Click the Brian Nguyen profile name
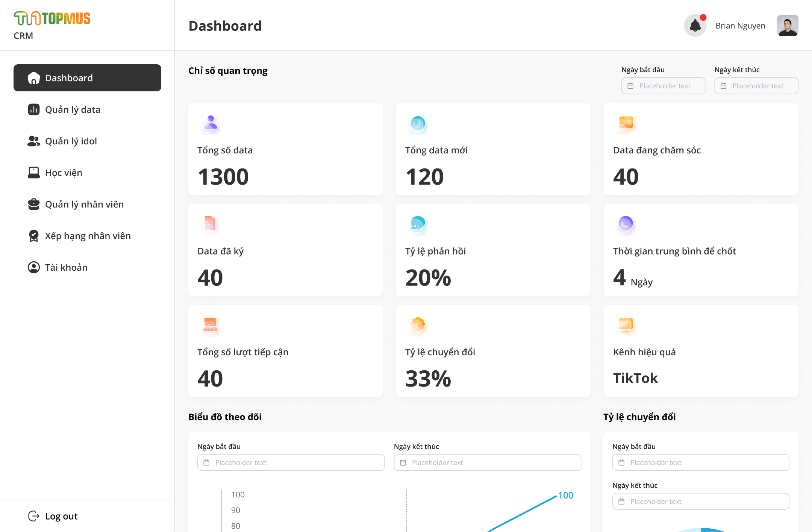This screenshot has height=532, width=812. coord(740,25)
